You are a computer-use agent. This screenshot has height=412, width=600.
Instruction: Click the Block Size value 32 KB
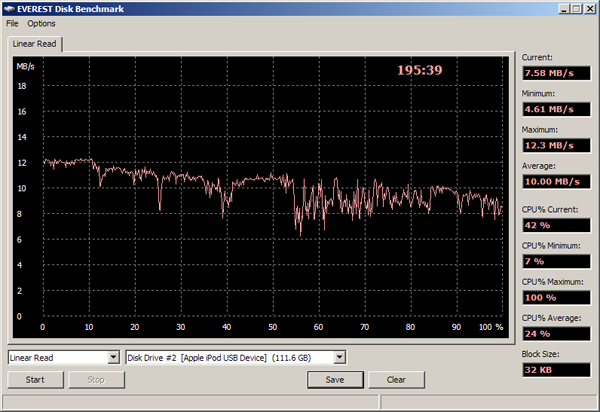coord(556,370)
